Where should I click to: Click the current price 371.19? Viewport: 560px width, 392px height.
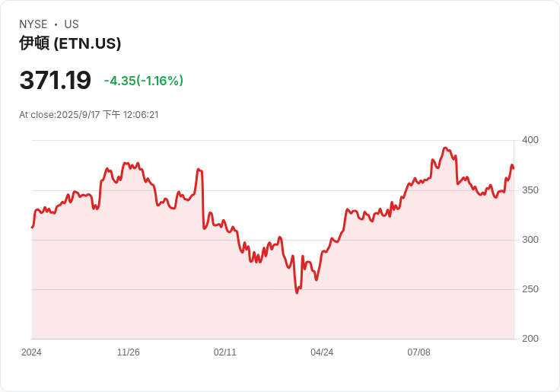55,81
